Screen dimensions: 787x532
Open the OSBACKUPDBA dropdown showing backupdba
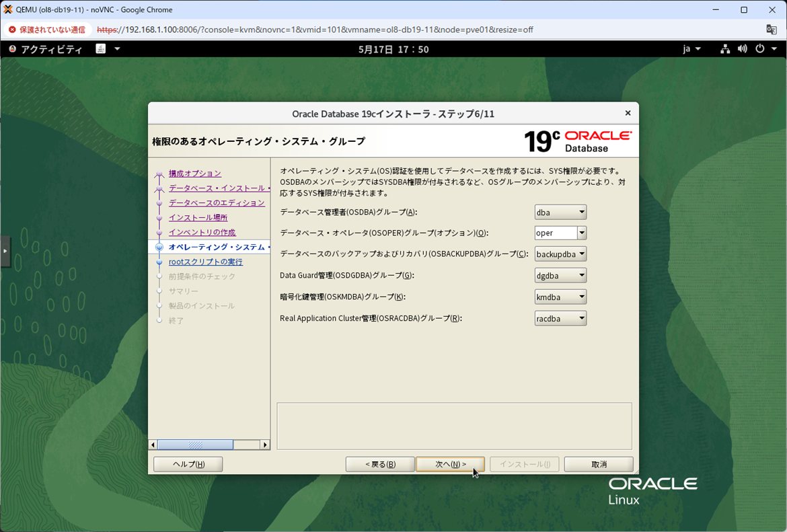pos(560,254)
